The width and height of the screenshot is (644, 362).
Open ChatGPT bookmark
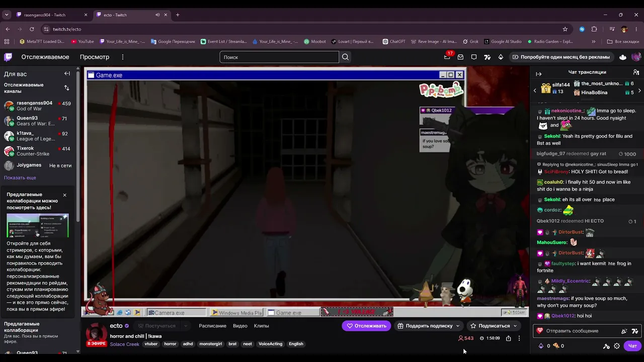394,42
